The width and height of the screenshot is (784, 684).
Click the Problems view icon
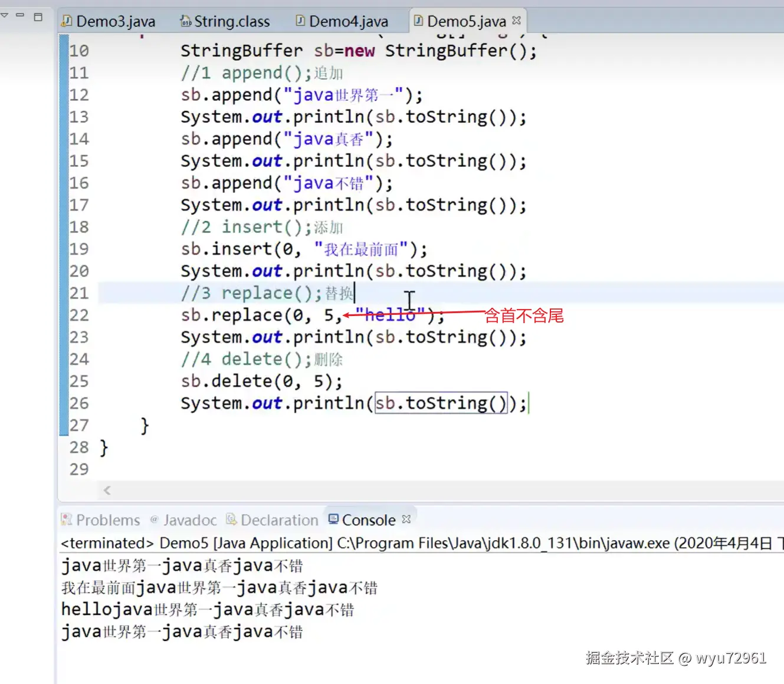coord(67,519)
